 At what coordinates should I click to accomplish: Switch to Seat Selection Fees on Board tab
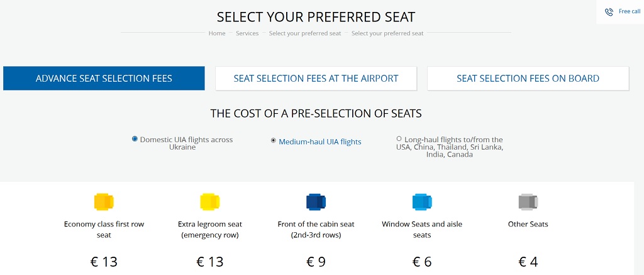(528, 78)
